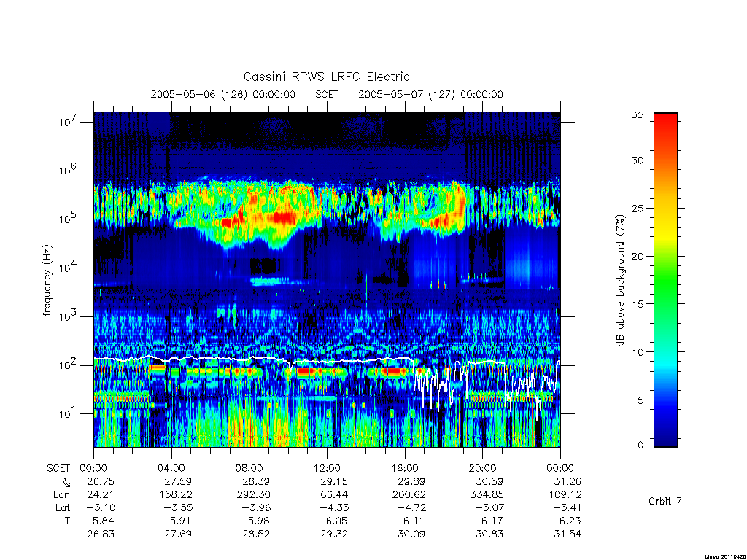Click the "dB above background (7%)" label

coord(620,281)
